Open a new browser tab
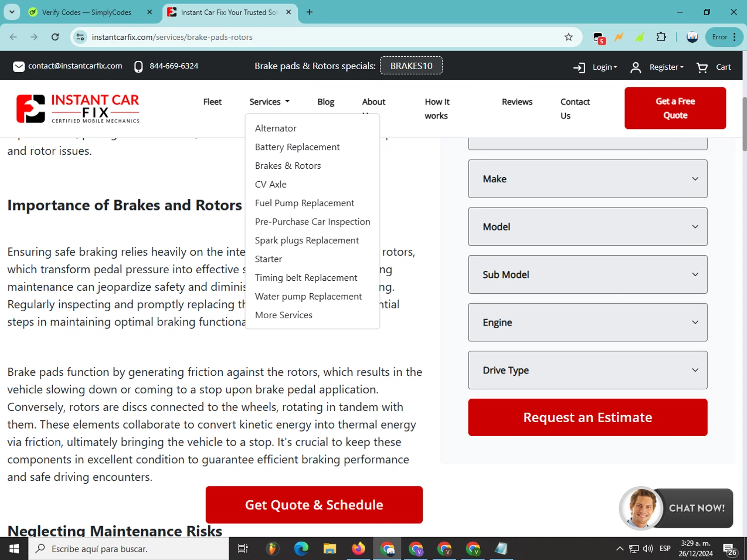747x560 pixels. coord(309,12)
